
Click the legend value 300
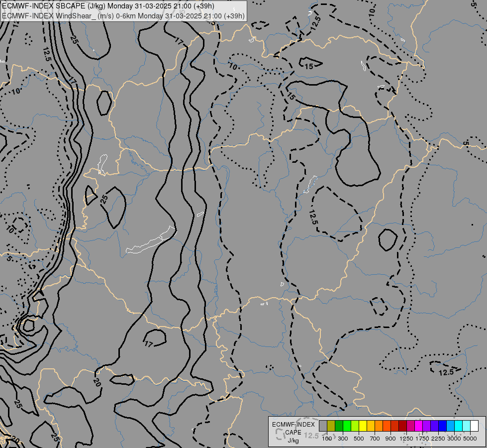click(x=343, y=439)
